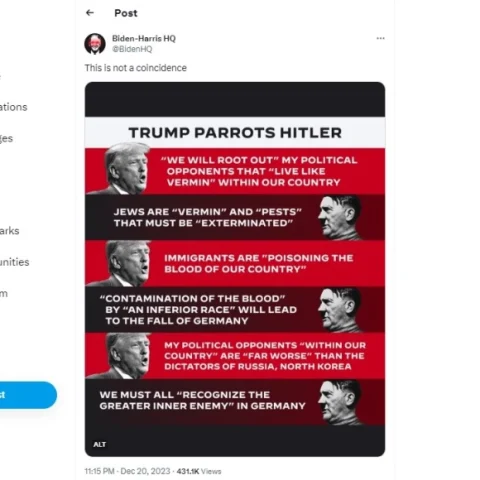The width and height of the screenshot is (480, 480).
Task: Open Premium in the left sidebar
Action: 4,293
